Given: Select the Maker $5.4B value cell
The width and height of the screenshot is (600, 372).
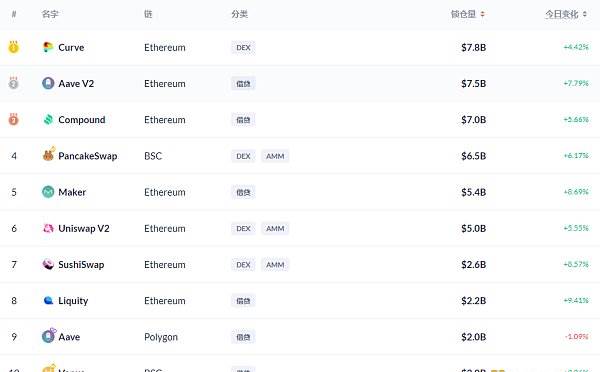Looking at the screenshot, I should pyautogui.click(x=473, y=192).
